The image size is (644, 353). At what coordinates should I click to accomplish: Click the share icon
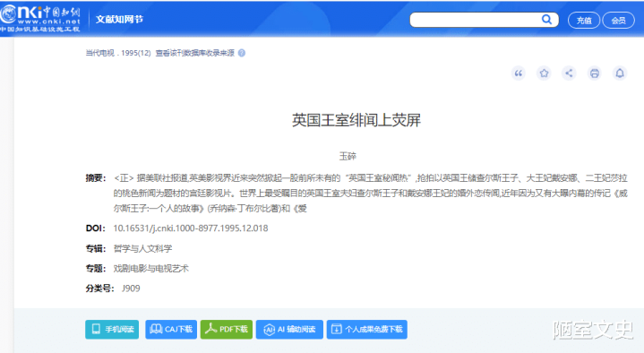pos(569,73)
